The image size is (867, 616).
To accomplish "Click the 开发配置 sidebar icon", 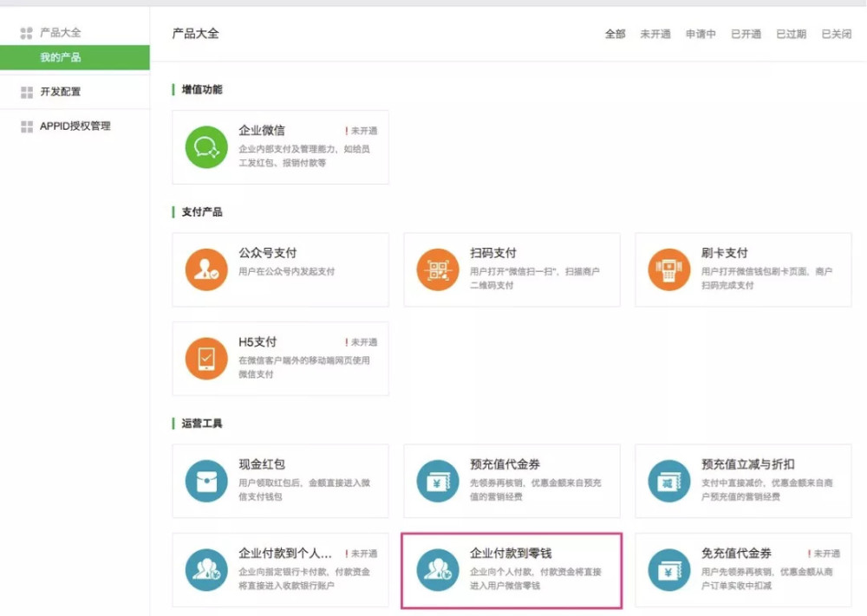I will [25, 90].
